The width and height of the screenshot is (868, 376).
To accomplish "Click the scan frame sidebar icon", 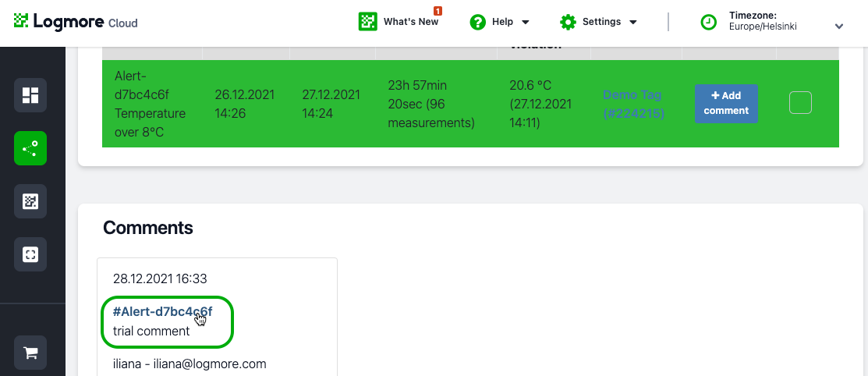I will pos(30,255).
